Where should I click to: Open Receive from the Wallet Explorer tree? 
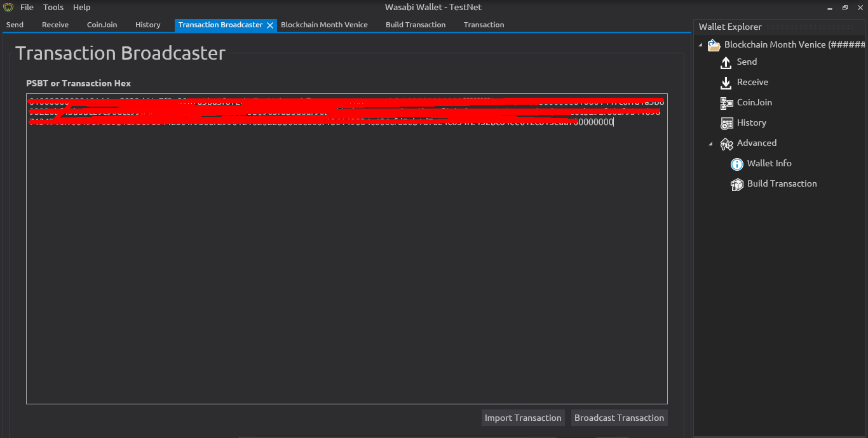[x=752, y=82]
